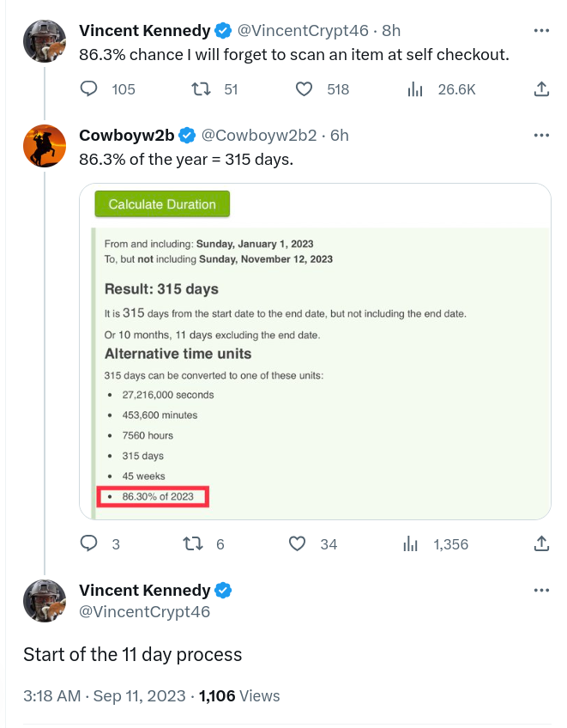Open more options on first tweet
This screenshot has width=567, height=728.
point(541,31)
